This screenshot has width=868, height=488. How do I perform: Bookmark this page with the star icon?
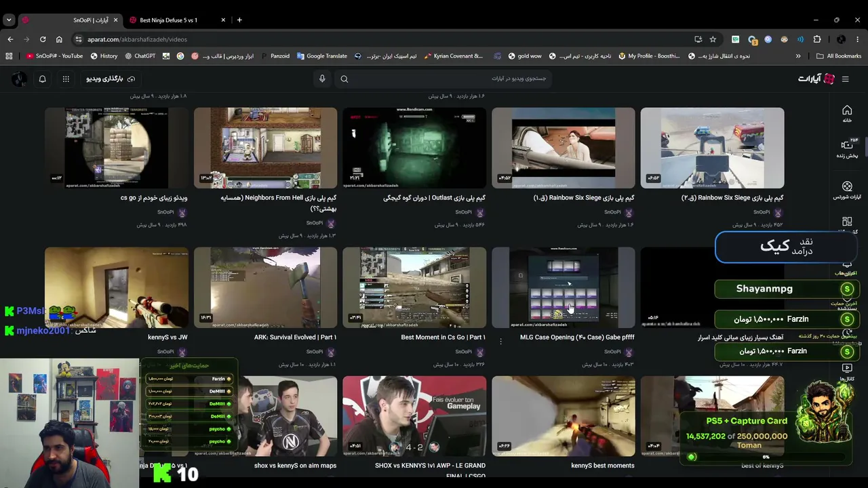[713, 39]
